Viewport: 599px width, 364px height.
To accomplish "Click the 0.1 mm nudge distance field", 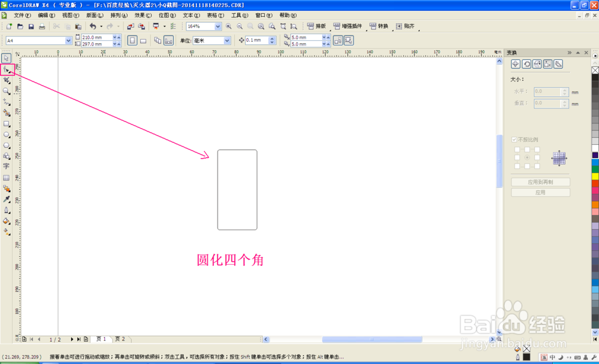I will click(255, 40).
